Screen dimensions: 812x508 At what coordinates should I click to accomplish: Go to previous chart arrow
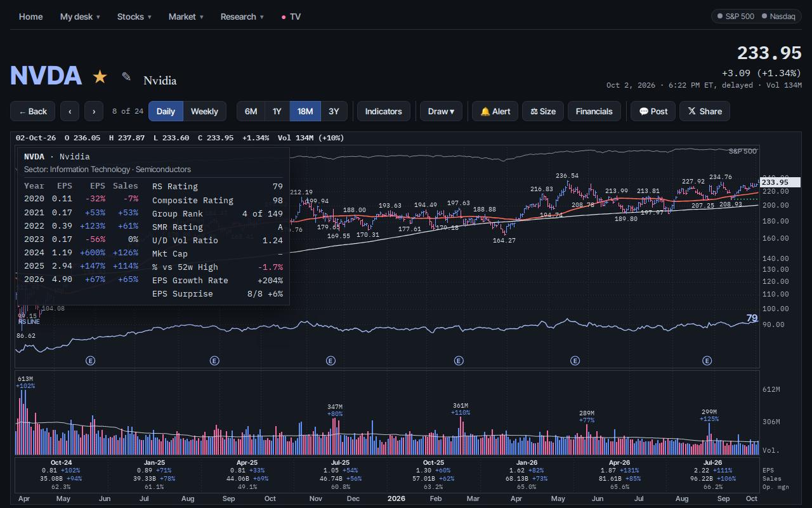click(x=70, y=111)
